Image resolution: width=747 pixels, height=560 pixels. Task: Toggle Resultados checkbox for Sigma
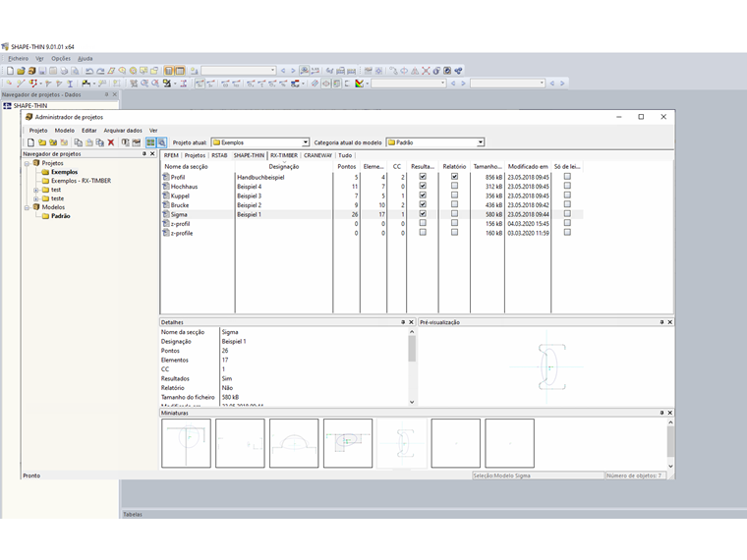click(423, 214)
